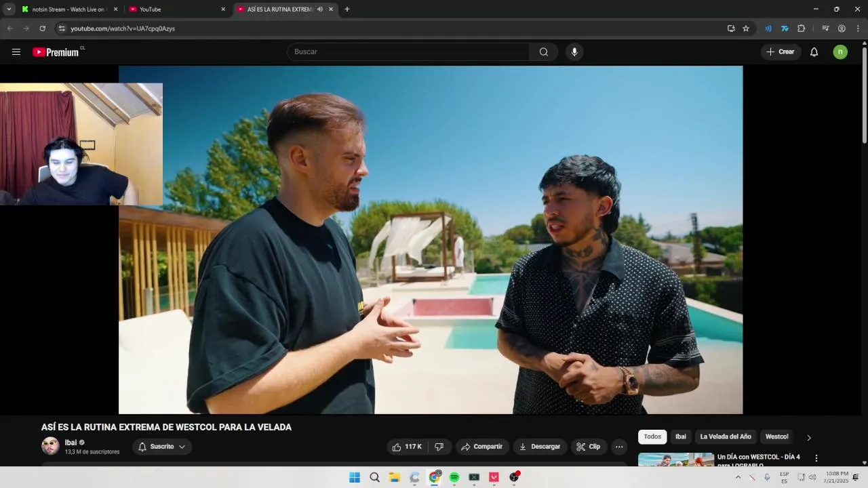Screen dimensions: 868x488
Task: Open a new browser tab
Action: point(347,9)
